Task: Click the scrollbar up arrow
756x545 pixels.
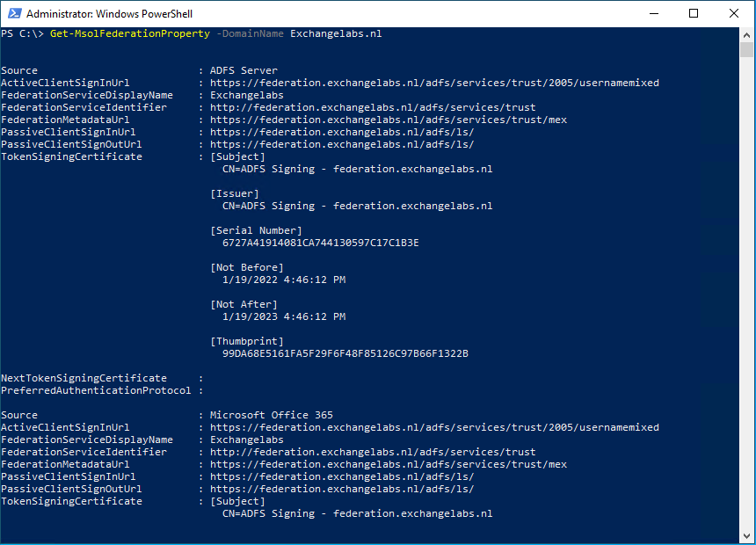Action: [x=746, y=34]
